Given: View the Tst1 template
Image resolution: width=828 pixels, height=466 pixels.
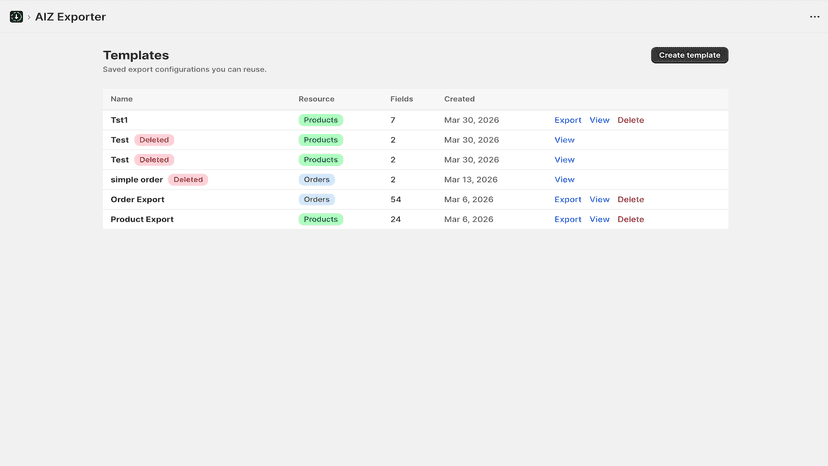Looking at the screenshot, I should 599,120.
